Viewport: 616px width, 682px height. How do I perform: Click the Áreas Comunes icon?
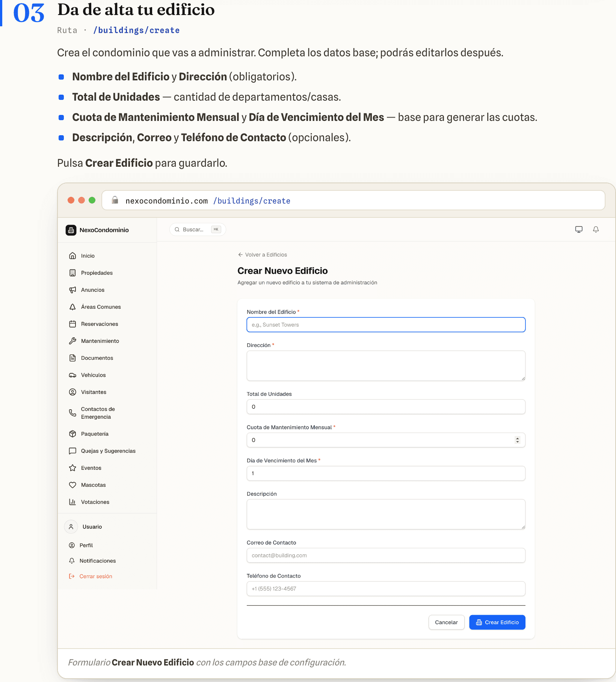(72, 307)
